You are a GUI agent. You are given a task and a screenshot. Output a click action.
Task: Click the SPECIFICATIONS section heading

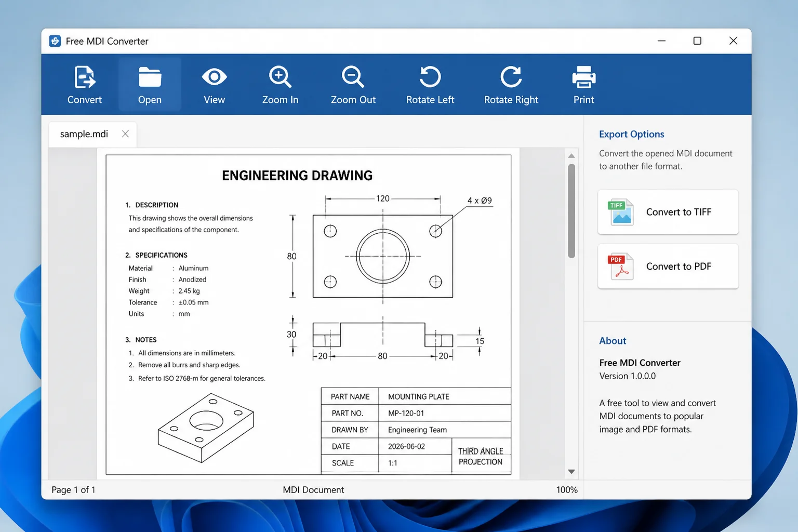(x=161, y=255)
